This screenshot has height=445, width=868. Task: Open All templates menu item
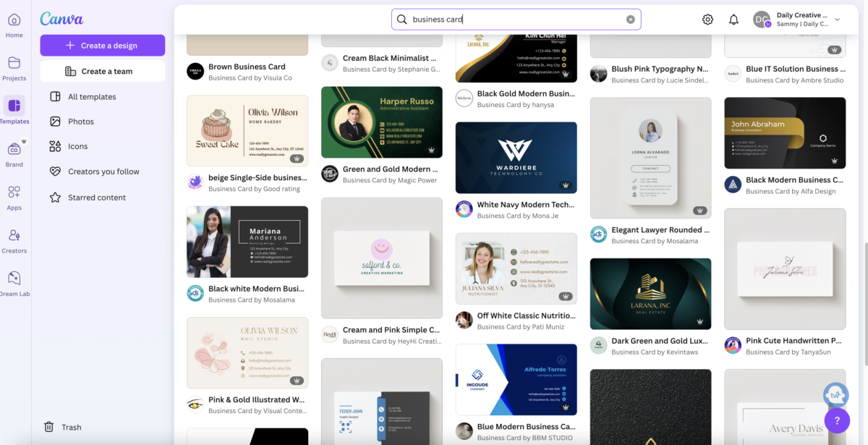103,97
